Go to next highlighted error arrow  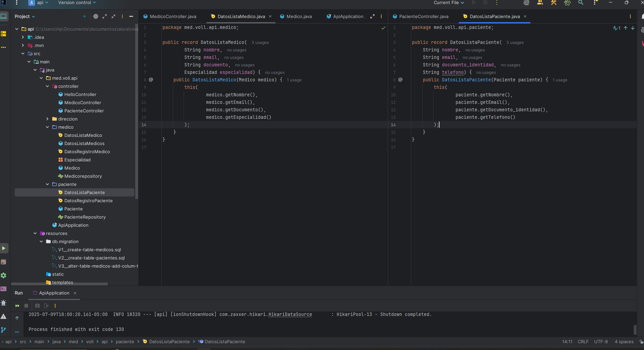[x=633, y=28]
